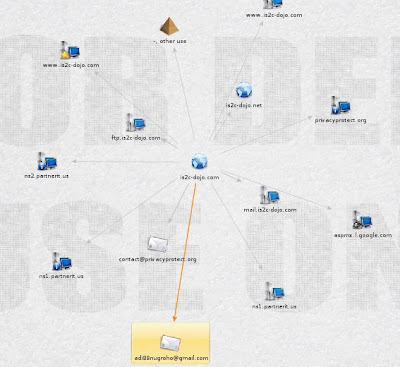
Task: Click the brown pyramid entity icon
Action: pyautogui.click(x=169, y=26)
